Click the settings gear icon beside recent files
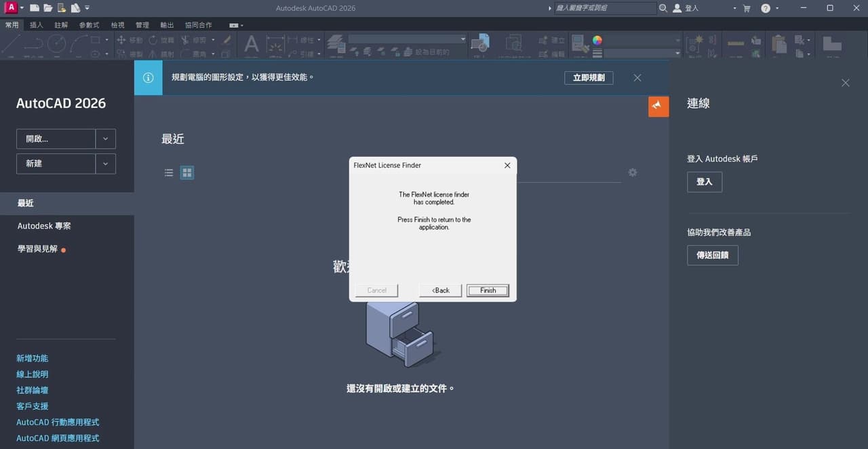Viewport: 868px width, 449px height. tap(633, 172)
